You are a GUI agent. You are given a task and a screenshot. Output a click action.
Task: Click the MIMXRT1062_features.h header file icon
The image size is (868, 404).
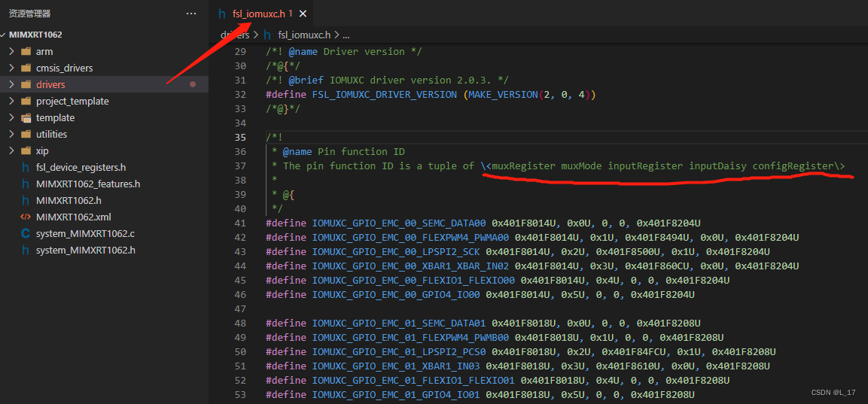point(26,184)
